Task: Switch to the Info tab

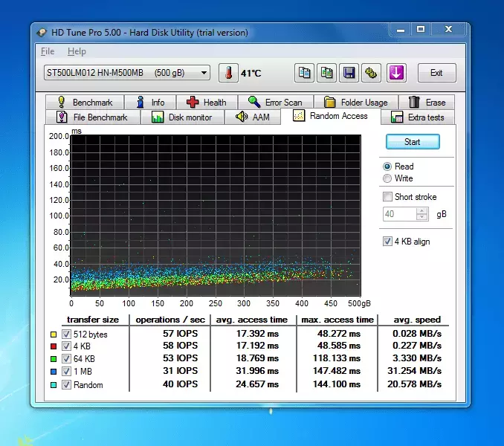Action: pyautogui.click(x=150, y=103)
